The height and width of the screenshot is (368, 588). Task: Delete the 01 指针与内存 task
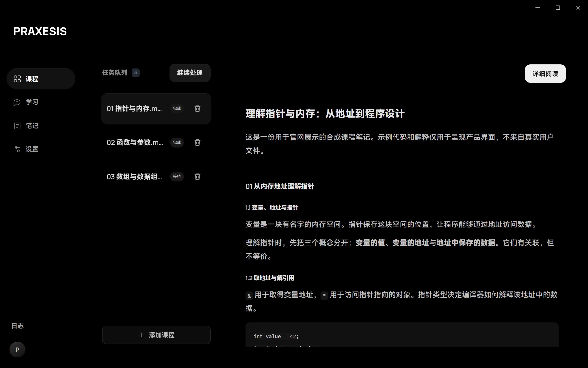coord(197,109)
